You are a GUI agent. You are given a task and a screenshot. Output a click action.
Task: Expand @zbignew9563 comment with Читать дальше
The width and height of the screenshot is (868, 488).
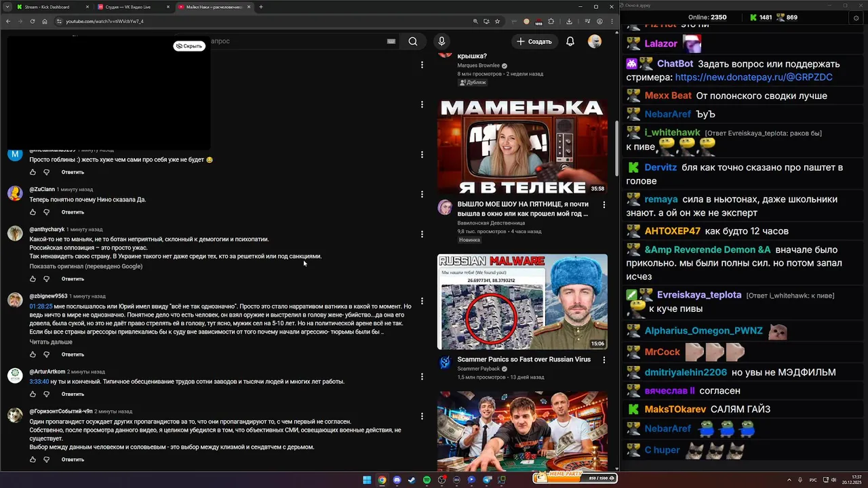[x=51, y=342]
